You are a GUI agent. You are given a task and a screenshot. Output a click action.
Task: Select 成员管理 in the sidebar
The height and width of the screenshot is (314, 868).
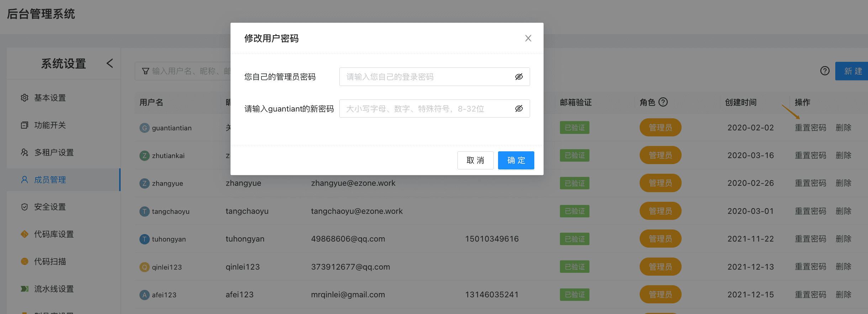pos(63,180)
